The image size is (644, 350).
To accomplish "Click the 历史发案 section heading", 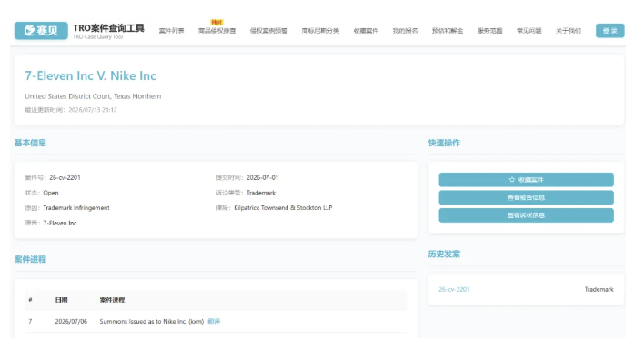I will pyautogui.click(x=444, y=254).
